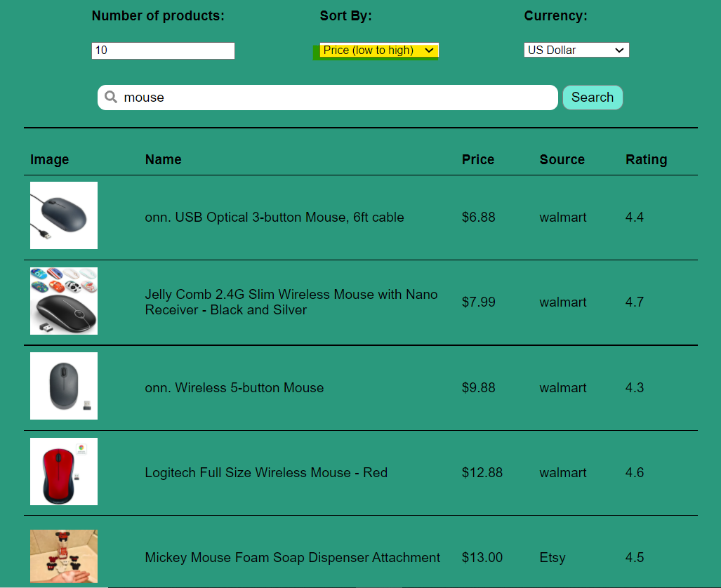The height and width of the screenshot is (588, 721).
Task: Click walmart source in Jelly Comb row
Action: 563,302
